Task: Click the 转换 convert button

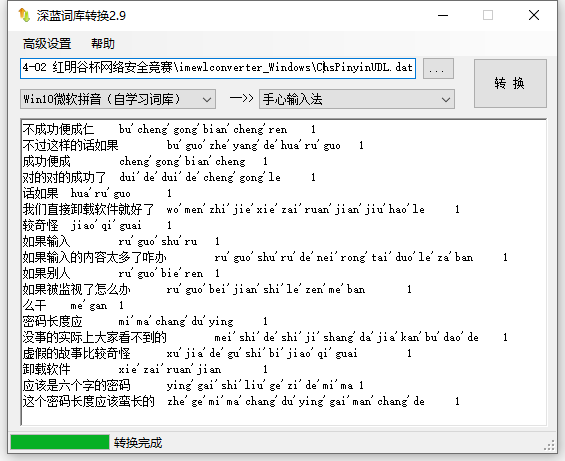Action: (x=510, y=83)
